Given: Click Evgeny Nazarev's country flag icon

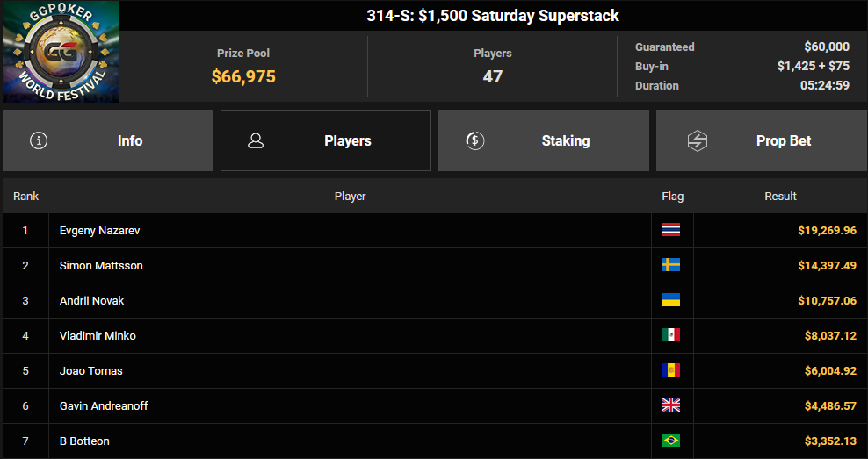Looking at the screenshot, I should (x=671, y=230).
